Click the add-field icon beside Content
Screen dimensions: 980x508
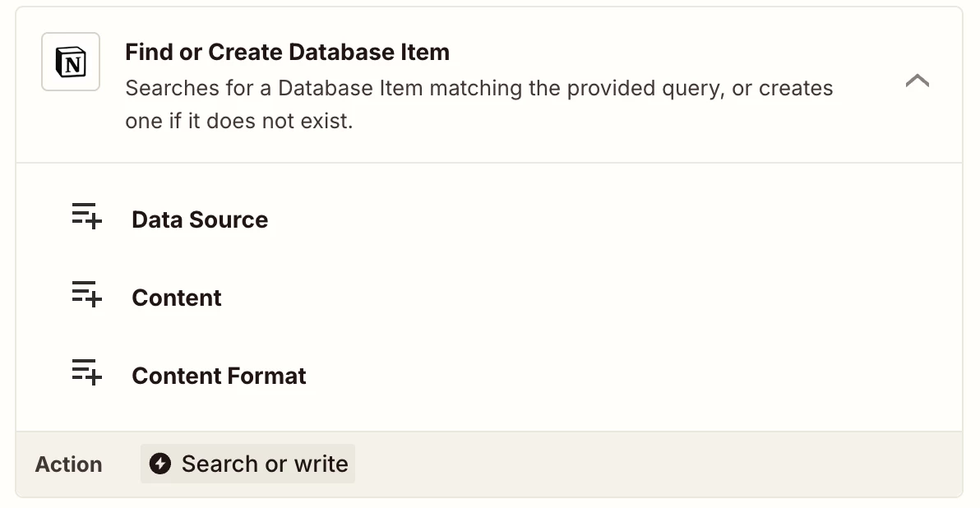coord(86,295)
